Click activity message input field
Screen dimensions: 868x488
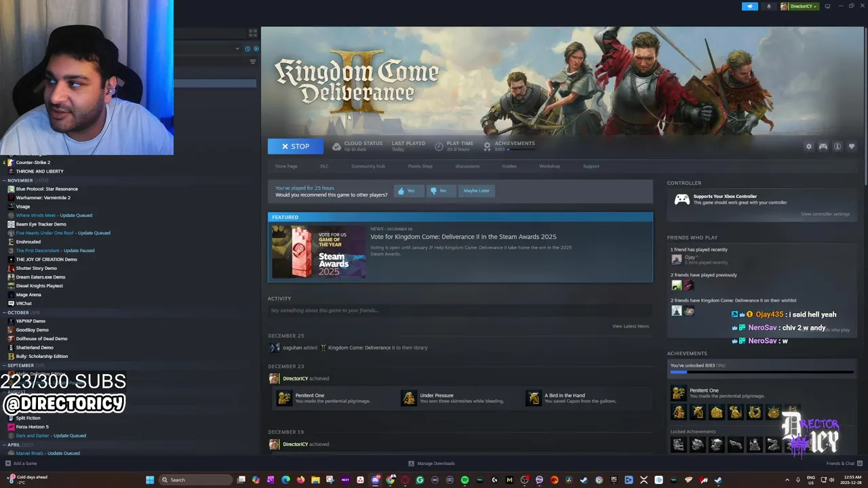click(x=460, y=310)
